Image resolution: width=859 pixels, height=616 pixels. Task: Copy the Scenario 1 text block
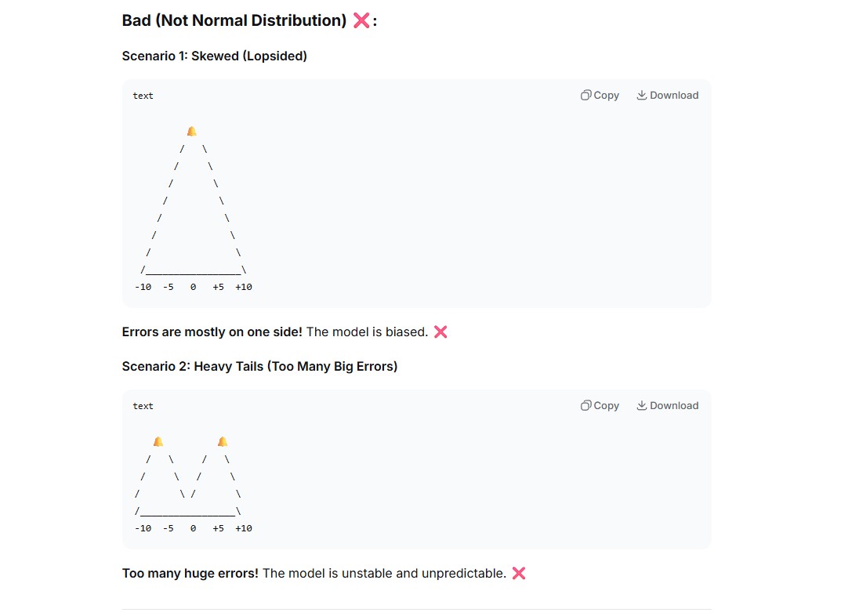(600, 96)
